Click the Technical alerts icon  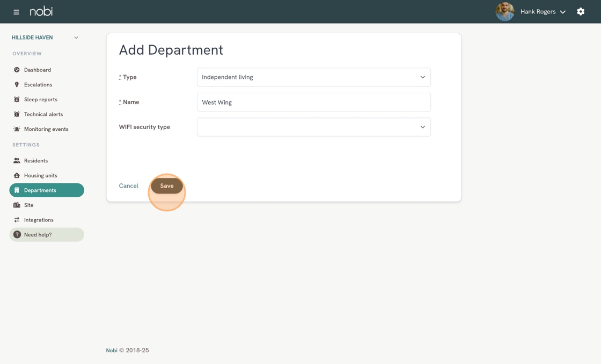pos(17,114)
